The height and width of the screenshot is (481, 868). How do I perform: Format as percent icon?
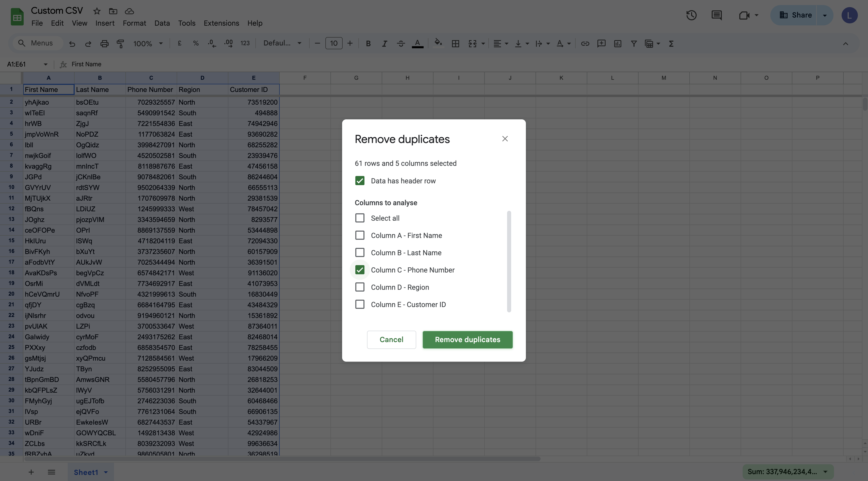click(196, 43)
